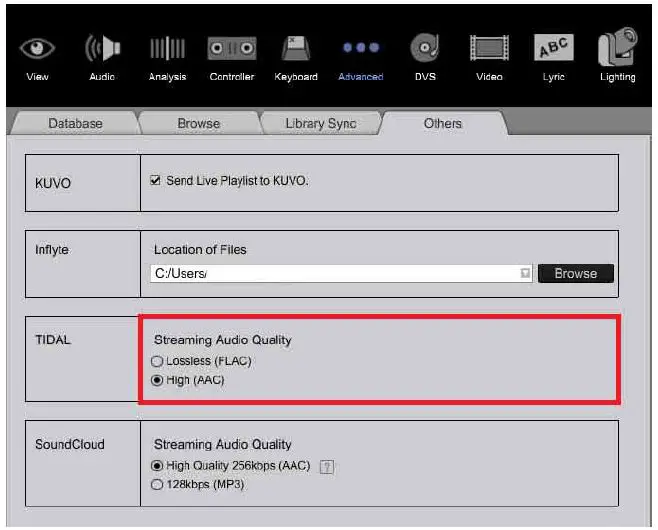This screenshot has width=658, height=530.
Task: Select TIDAL High (AAC) quality
Action: [157, 380]
